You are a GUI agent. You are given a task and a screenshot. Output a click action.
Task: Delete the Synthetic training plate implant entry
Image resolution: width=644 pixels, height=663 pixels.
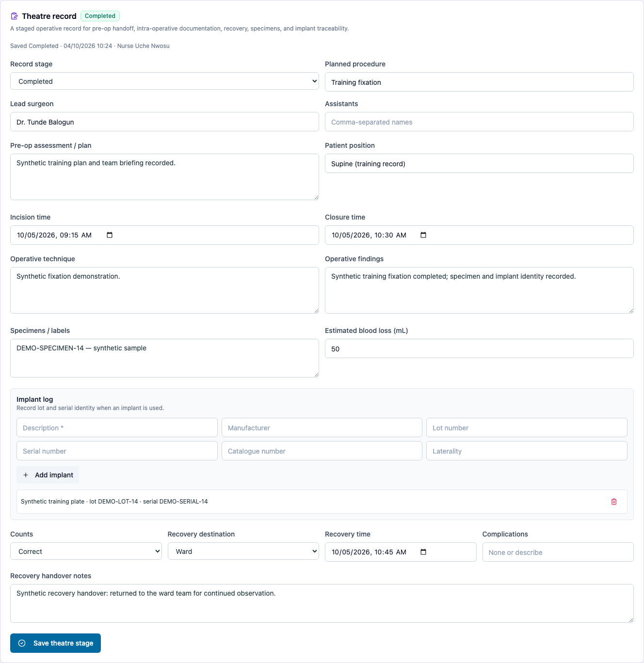tap(614, 502)
